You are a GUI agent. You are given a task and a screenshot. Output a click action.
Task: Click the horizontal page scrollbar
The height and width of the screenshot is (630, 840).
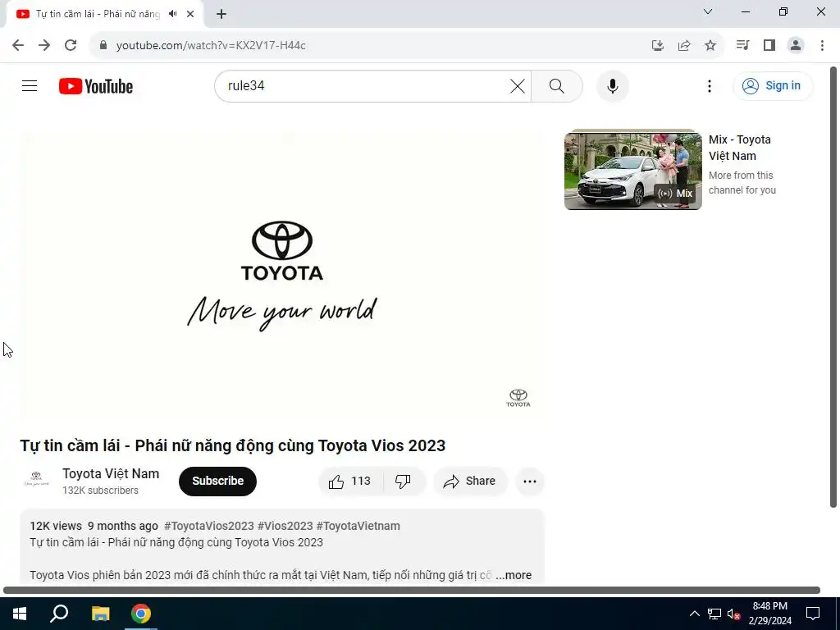[412, 591]
